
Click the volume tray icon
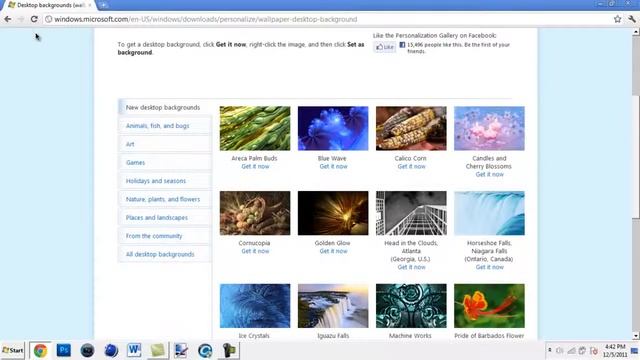560,351
